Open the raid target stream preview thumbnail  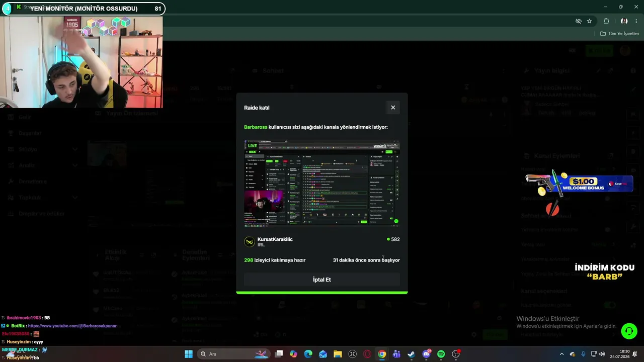[322, 183]
